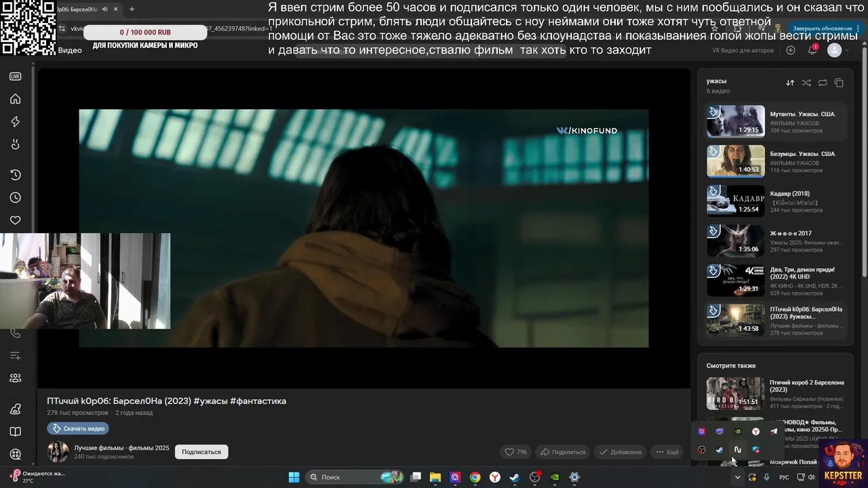Open the notifications bell with red badge

coord(812,50)
